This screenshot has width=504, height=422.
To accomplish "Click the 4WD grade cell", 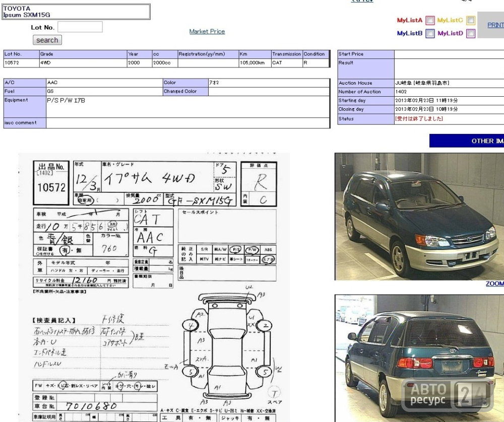I will click(x=83, y=63).
